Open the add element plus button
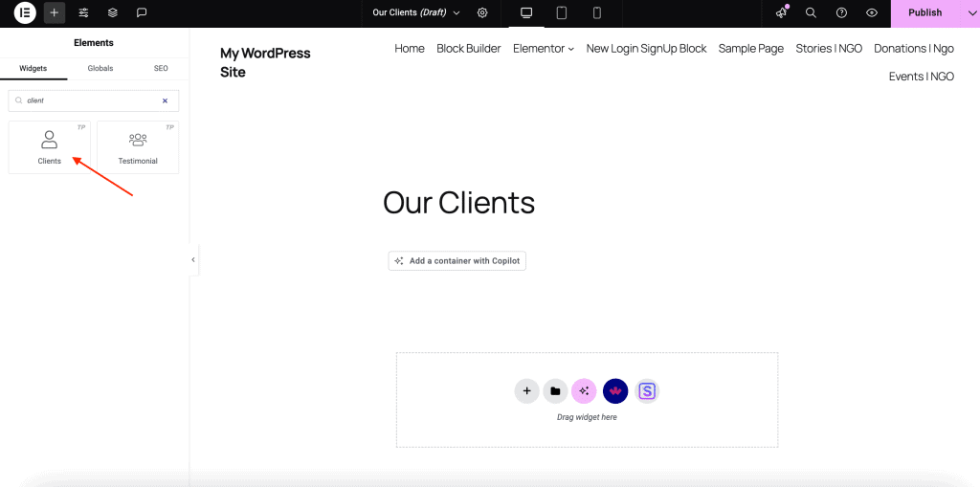Viewport: 980px width, 487px height. [x=55, y=13]
